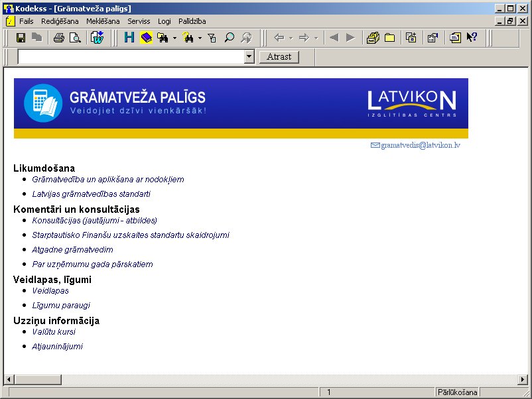Click the Back arrow icon
532x399 pixels.
pyautogui.click(x=279, y=38)
